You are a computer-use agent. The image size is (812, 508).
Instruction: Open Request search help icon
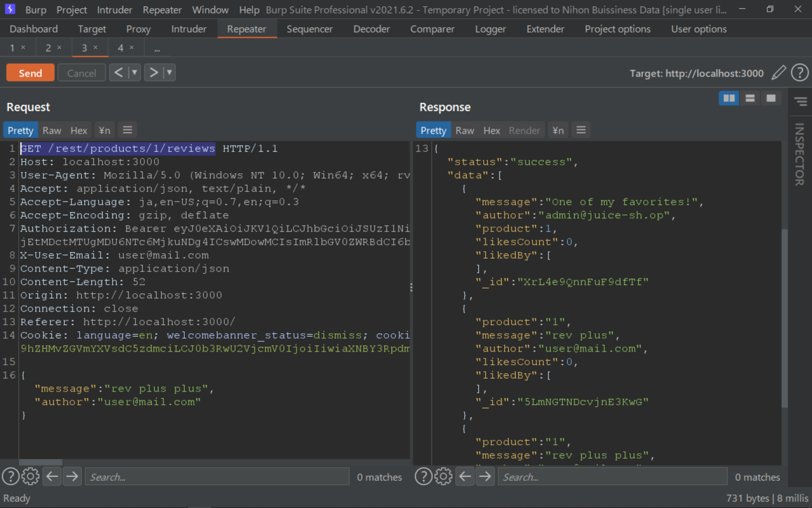[10, 476]
